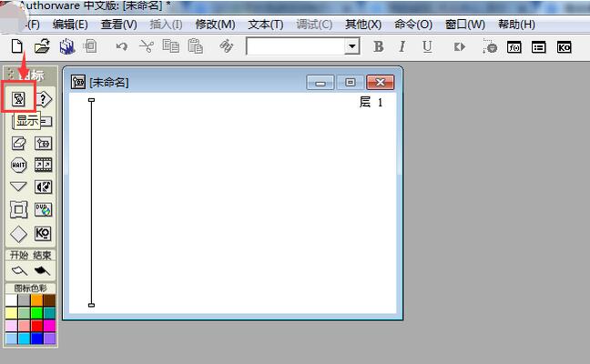The image size is (590, 364).
Task: Click the Paste toolbar icon
Action: [x=195, y=46]
